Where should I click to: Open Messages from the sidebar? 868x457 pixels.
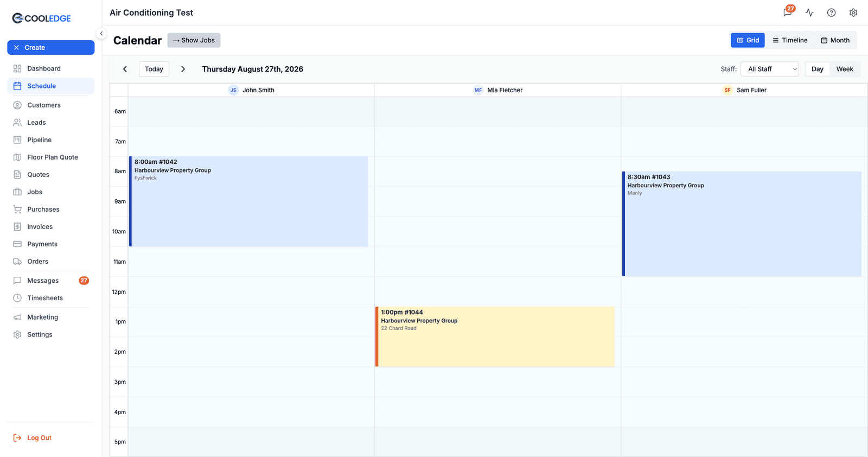tap(50, 281)
